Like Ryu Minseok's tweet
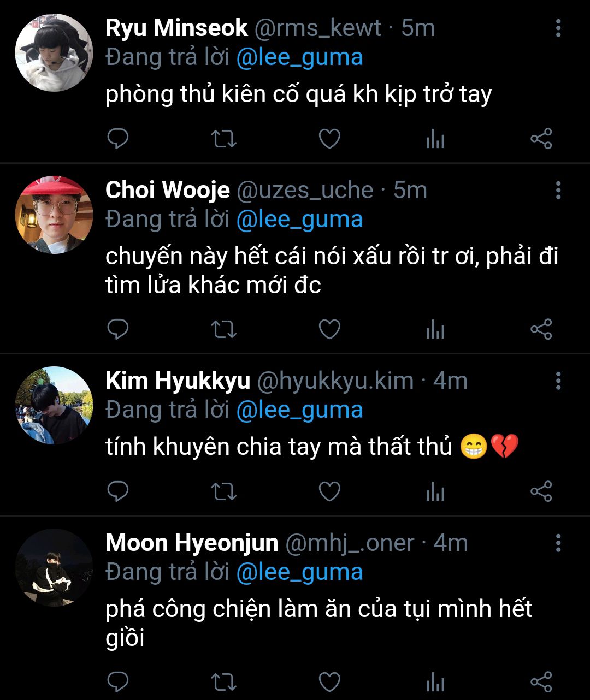 pyautogui.click(x=329, y=139)
